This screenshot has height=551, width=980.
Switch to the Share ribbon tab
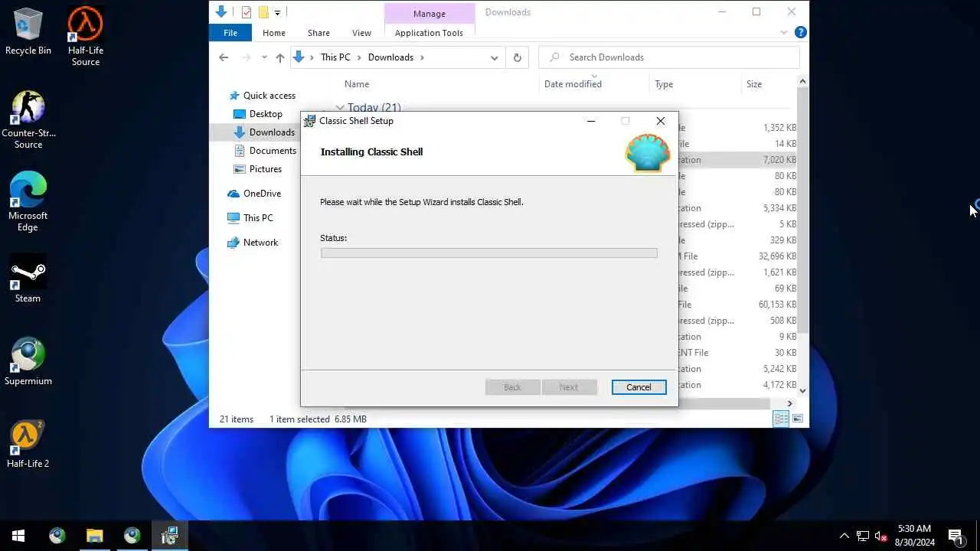(x=318, y=33)
